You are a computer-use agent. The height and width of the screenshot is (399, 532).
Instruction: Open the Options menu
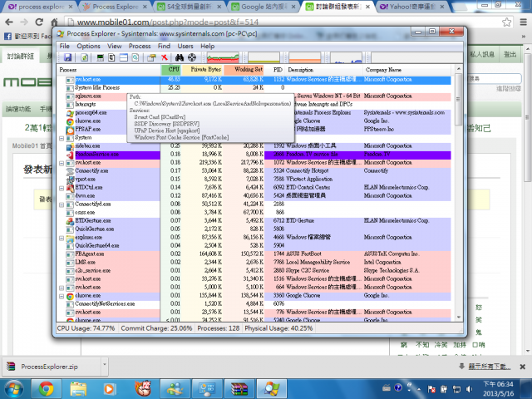(89, 47)
